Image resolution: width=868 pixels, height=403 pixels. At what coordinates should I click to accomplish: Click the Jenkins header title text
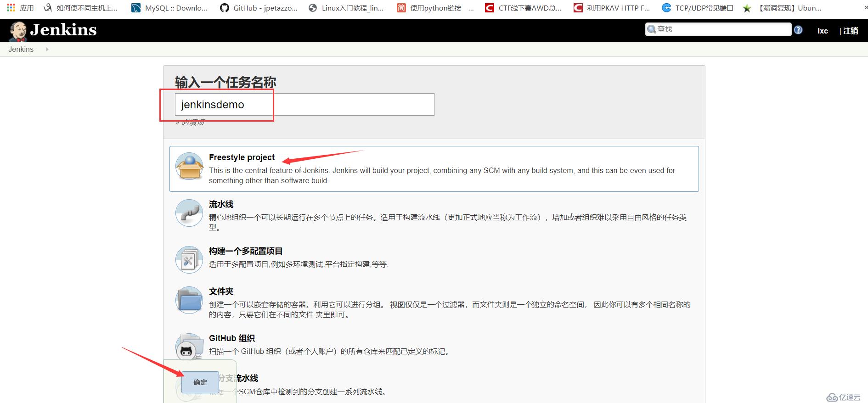[x=63, y=30]
